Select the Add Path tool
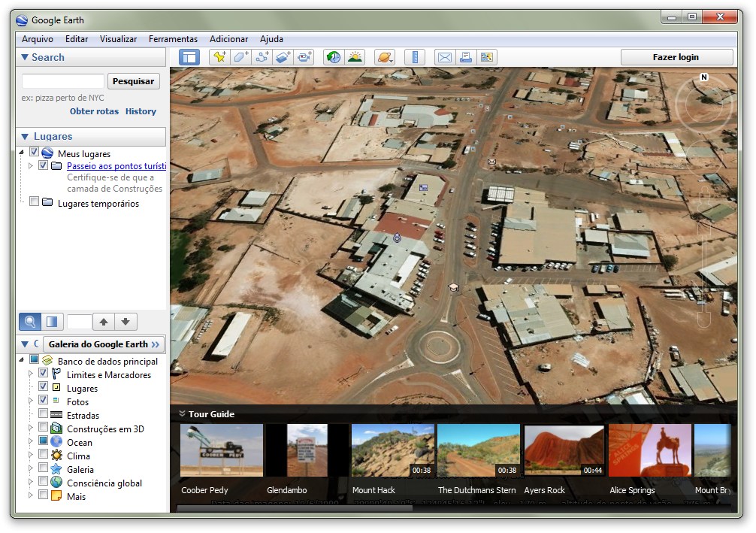This screenshot has height=533, width=756. tap(262, 57)
